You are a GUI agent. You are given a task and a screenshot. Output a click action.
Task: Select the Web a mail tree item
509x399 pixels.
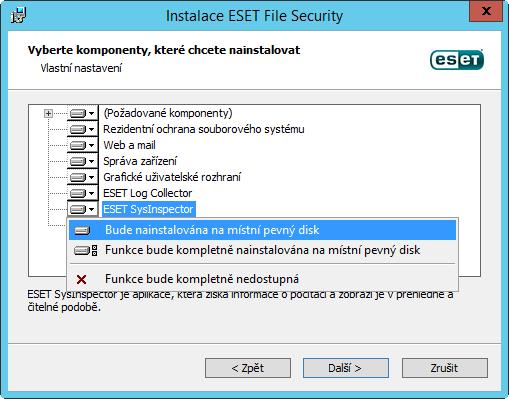point(129,145)
